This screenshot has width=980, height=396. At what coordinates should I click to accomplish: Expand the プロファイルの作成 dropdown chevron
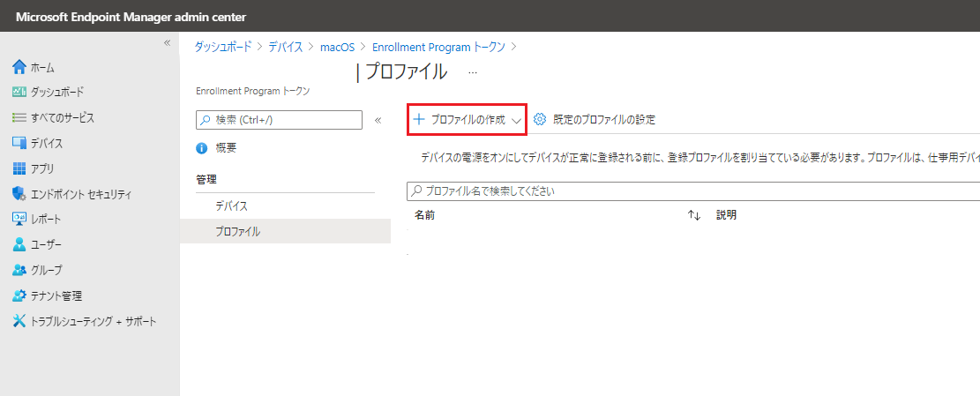[516, 121]
